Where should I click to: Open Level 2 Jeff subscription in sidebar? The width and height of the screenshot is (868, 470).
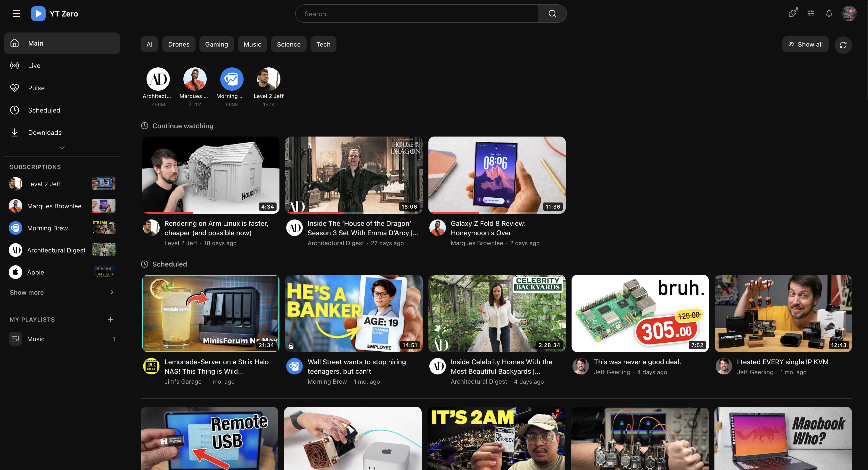tap(62, 184)
